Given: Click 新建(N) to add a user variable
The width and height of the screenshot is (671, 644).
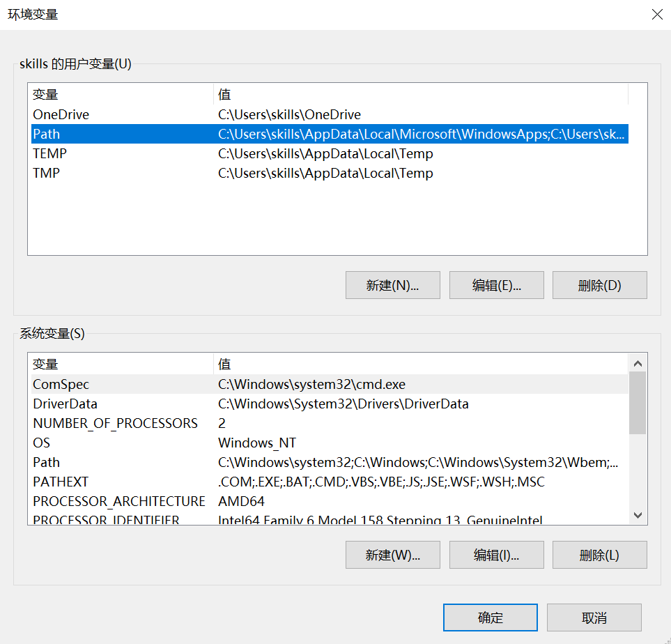Looking at the screenshot, I should pos(392,284).
